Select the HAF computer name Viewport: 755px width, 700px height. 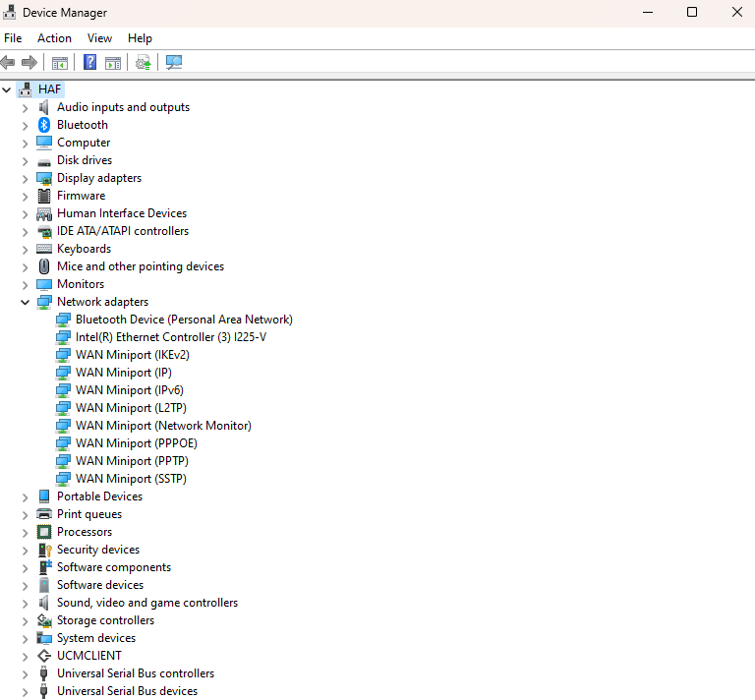(x=49, y=89)
